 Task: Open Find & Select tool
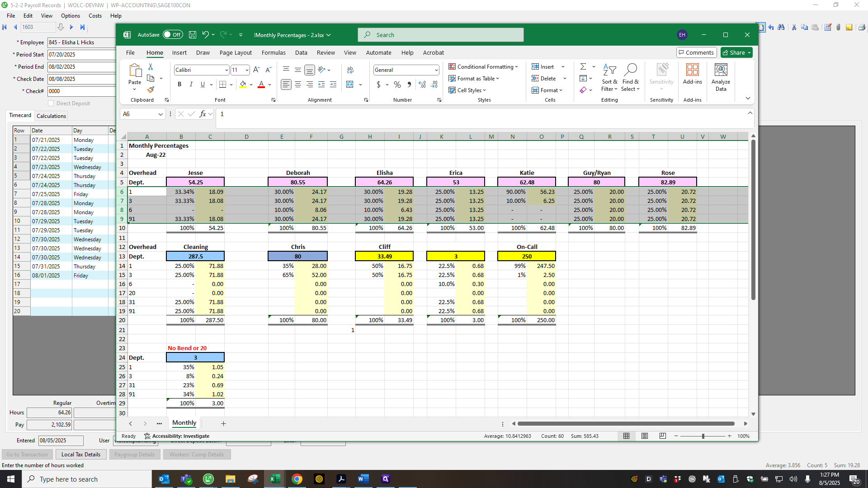[630, 77]
